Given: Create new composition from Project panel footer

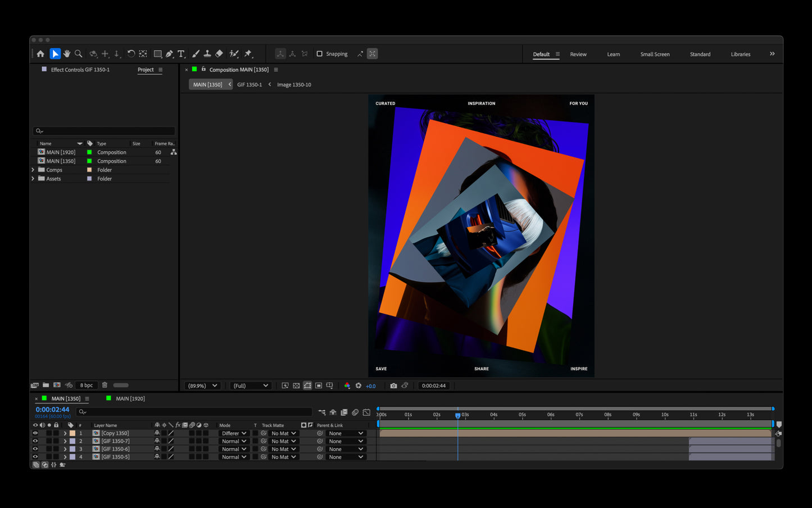Looking at the screenshot, I should [x=57, y=385].
